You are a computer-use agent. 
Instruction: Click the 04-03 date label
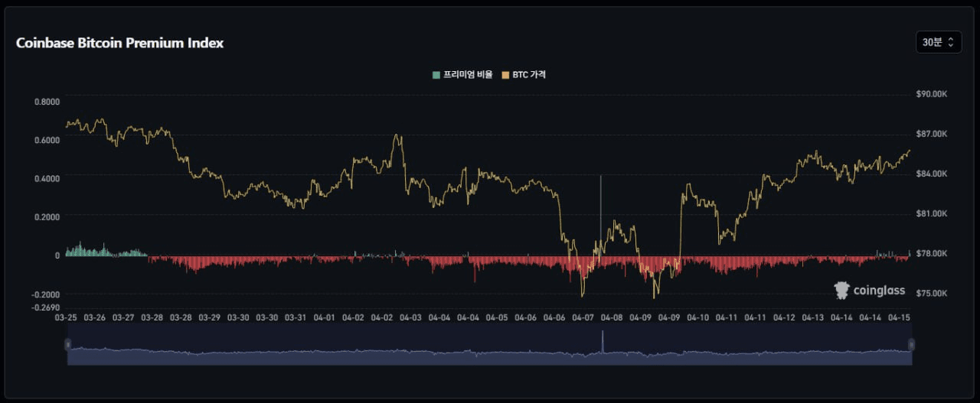[410, 317]
